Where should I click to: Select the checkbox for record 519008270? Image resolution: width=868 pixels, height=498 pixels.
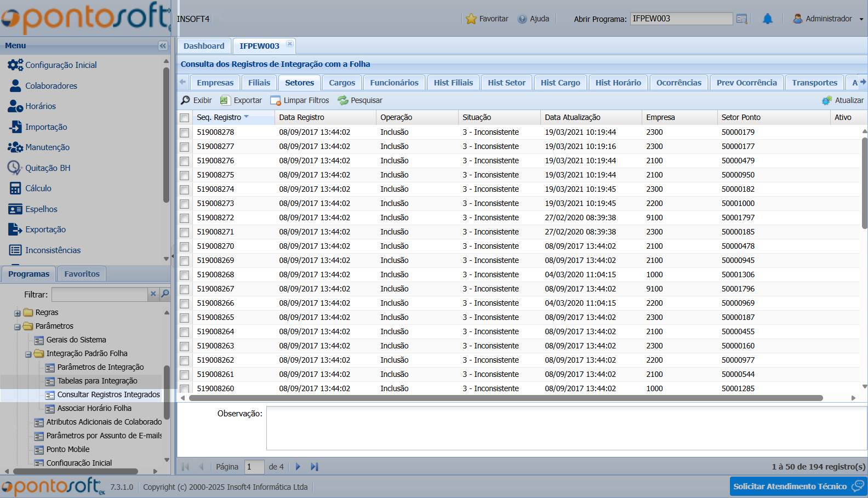[x=185, y=247]
